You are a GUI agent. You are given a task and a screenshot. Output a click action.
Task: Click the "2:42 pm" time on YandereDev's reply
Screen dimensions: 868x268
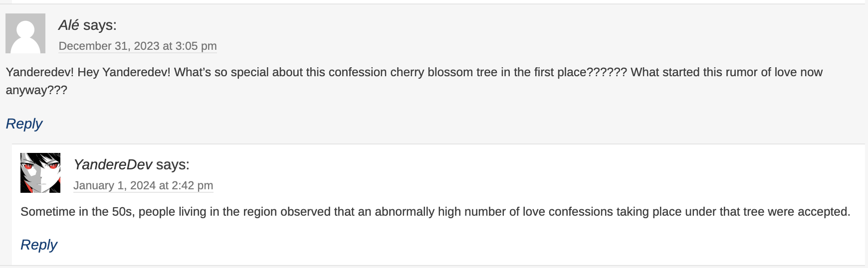192,185
